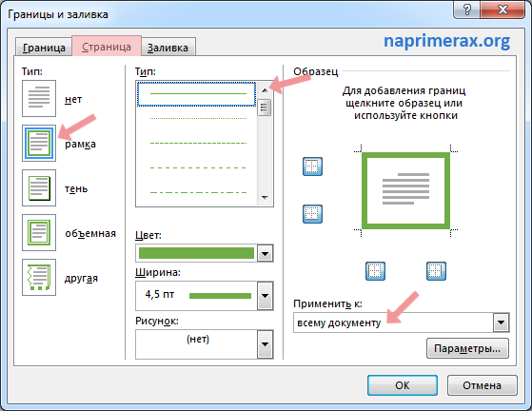Switch to the Заливка tab
The height and width of the screenshot is (411, 532).
click(167, 48)
